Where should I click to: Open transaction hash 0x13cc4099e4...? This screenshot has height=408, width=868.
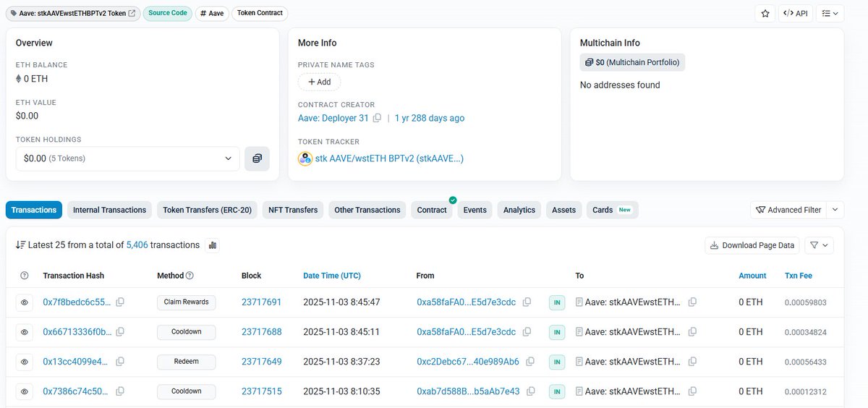76,362
